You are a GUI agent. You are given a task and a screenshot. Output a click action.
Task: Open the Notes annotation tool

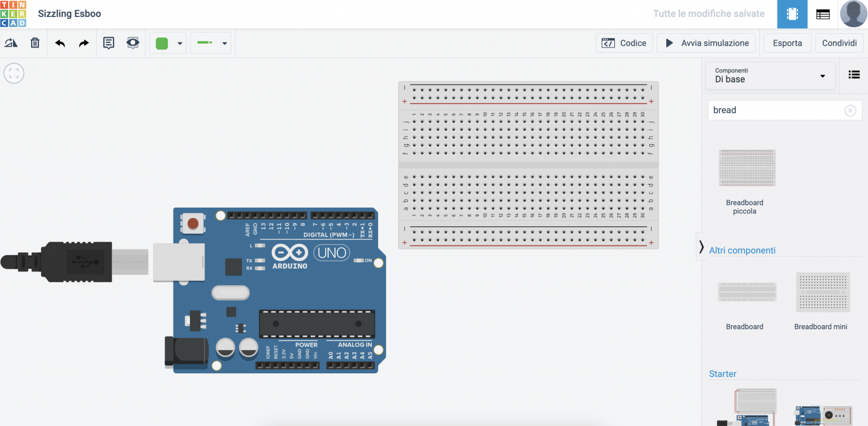tap(108, 42)
